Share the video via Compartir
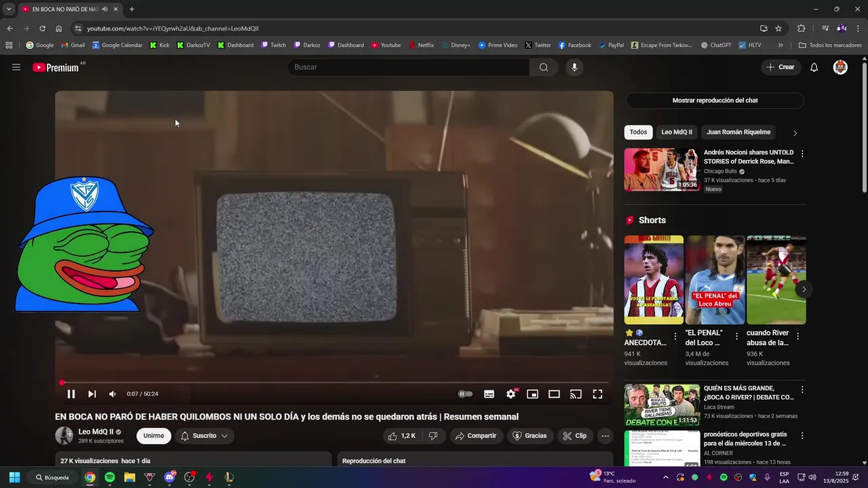The width and height of the screenshot is (868, 488). click(x=476, y=436)
